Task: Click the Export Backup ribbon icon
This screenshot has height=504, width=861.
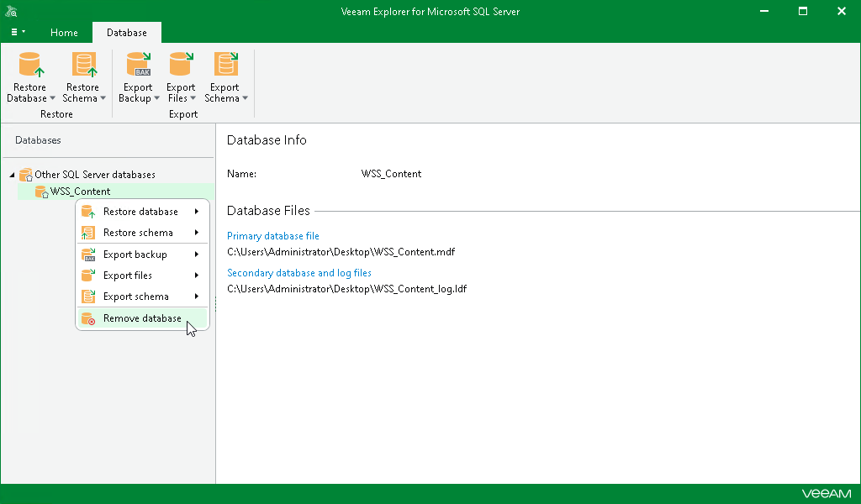Action: click(138, 66)
